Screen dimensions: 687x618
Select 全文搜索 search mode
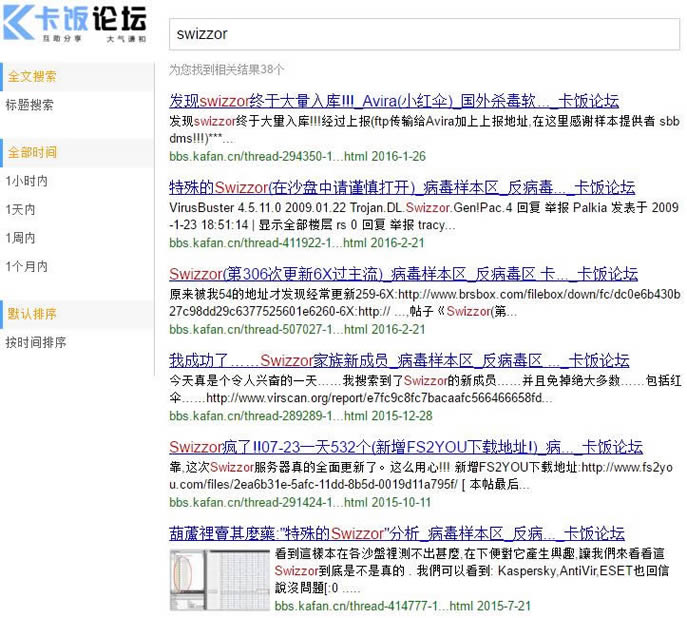tap(32, 76)
